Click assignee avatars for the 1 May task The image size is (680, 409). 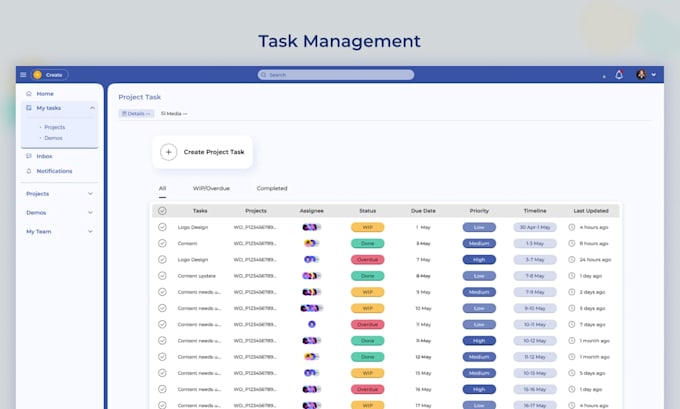click(311, 227)
